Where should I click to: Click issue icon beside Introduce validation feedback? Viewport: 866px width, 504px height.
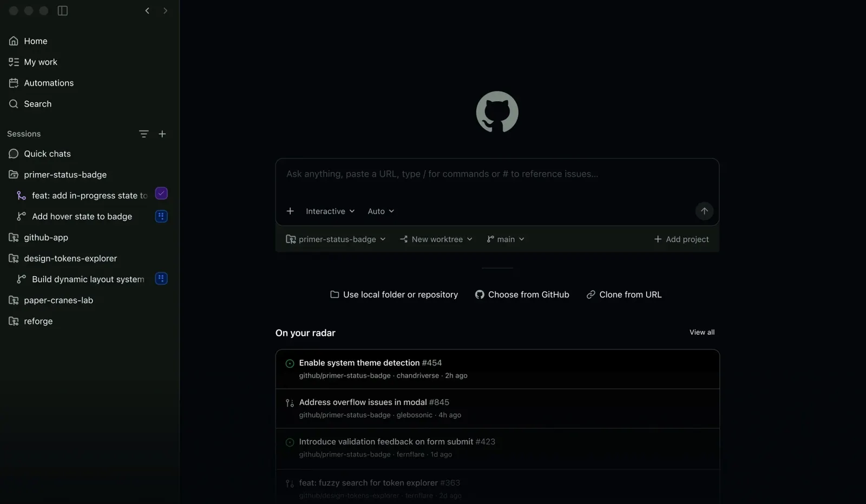click(290, 442)
